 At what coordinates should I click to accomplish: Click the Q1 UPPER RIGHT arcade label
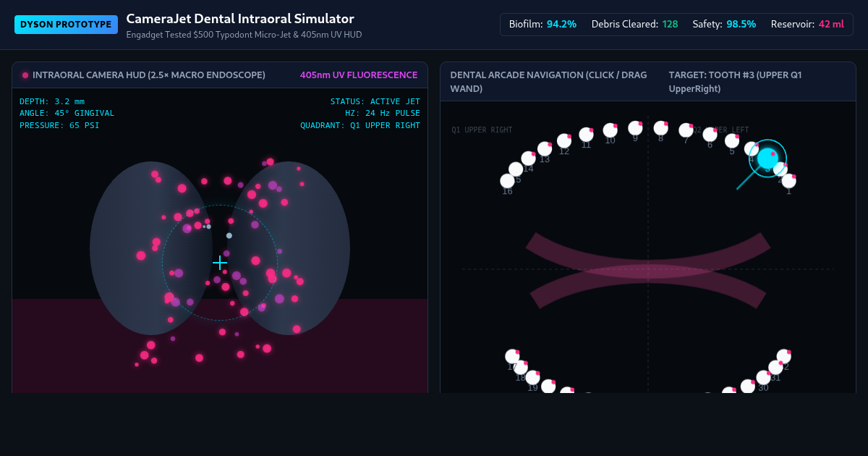pyautogui.click(x=482, y=130)
